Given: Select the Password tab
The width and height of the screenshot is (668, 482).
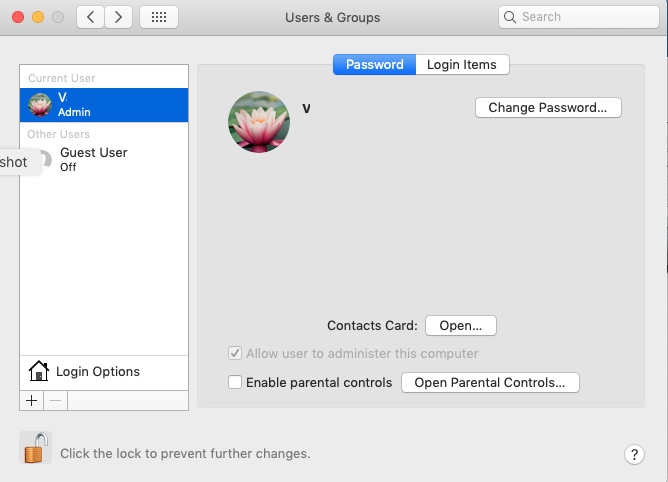Looking at the screenshot, I should click(374, 64).
